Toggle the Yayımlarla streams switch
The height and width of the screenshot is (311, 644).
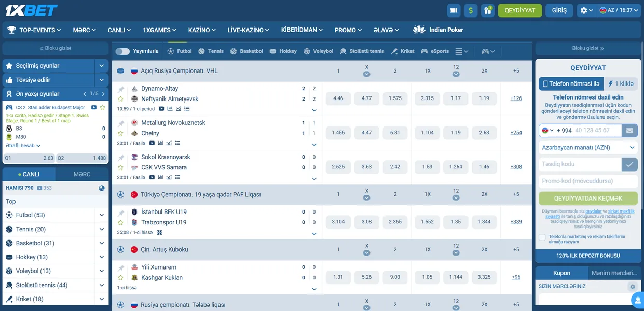click(x=122, y=51)
